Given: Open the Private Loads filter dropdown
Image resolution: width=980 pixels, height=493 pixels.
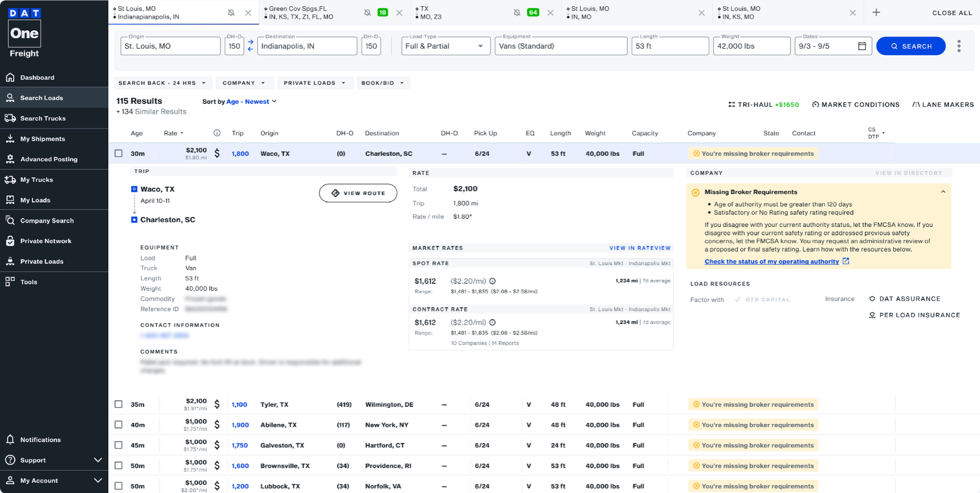Looking at the screenshot, I should point(315,83).
